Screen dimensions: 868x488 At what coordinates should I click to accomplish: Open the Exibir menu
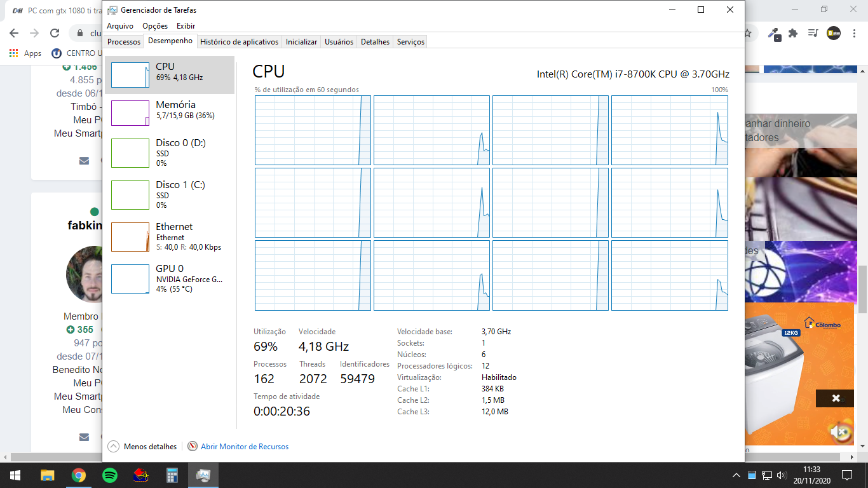pos(186,26)
